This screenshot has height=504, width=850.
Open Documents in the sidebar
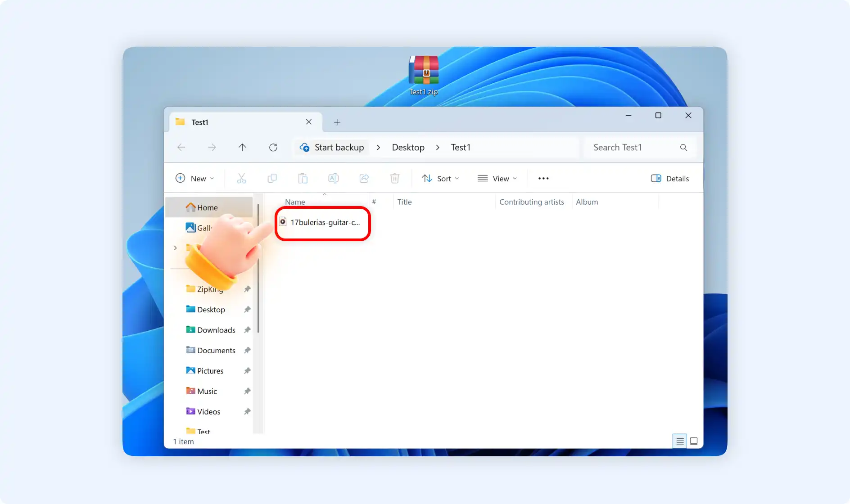pos(211,350)
